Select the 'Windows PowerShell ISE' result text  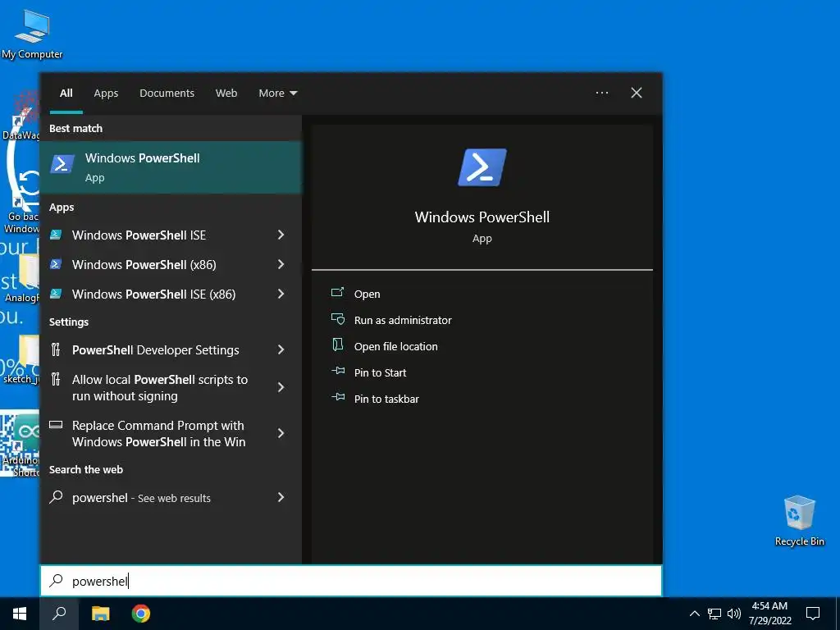point(139,235)
